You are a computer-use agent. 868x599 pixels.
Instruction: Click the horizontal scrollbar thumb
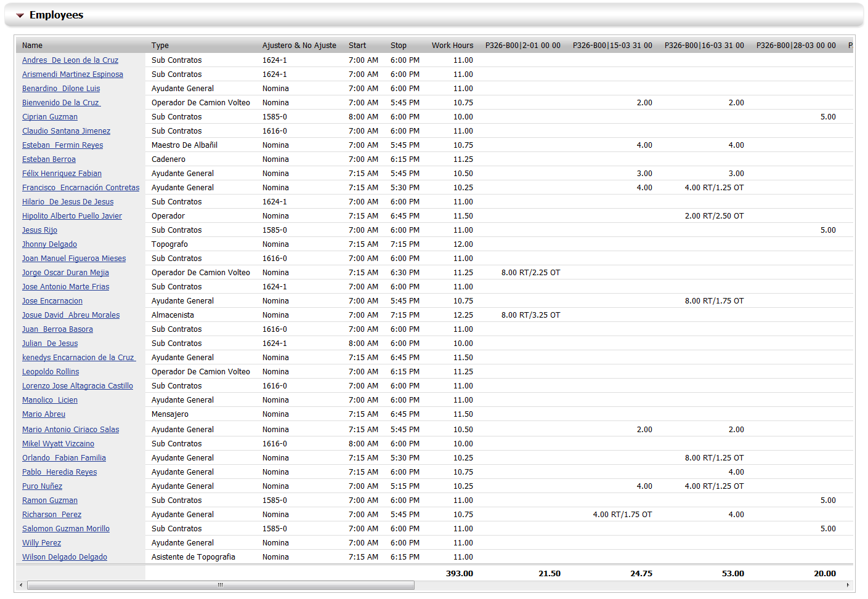(x=221, y=585)
